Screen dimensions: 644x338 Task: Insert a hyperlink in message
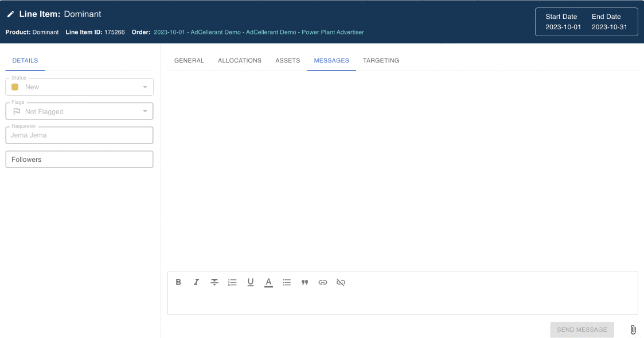tap(323, 282)
